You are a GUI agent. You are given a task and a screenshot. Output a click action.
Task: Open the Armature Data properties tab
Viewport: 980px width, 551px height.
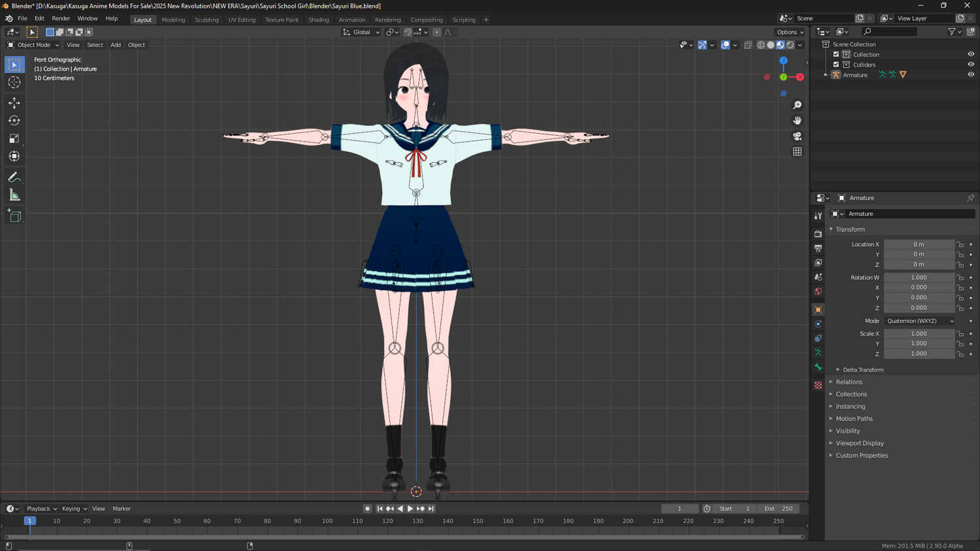pyautogui.click(x=818, y=353)
